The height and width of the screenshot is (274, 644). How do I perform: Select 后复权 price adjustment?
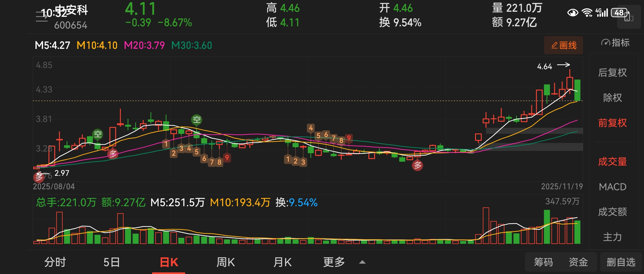tap(612, 73)
